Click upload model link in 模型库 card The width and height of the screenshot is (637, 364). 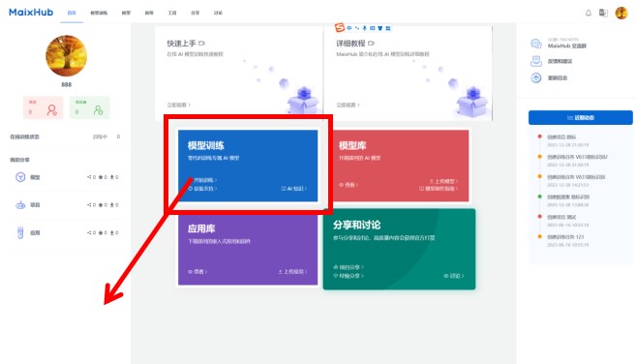click(x=443, y=181)
